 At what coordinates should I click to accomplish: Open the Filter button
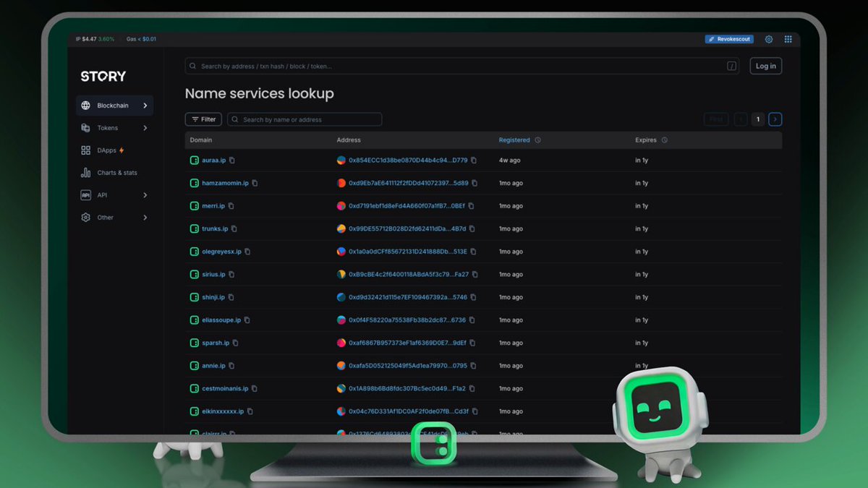203,119
